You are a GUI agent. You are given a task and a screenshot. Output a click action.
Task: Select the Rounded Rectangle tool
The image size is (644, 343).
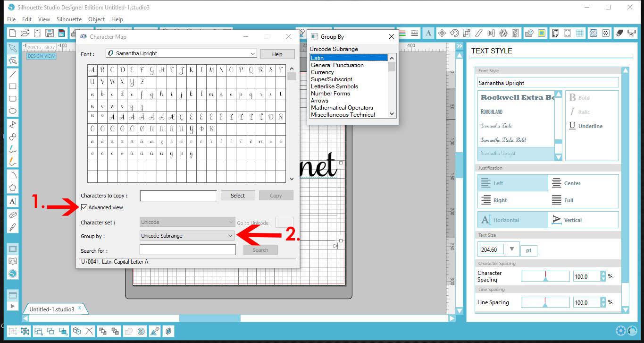click(13, 99)
